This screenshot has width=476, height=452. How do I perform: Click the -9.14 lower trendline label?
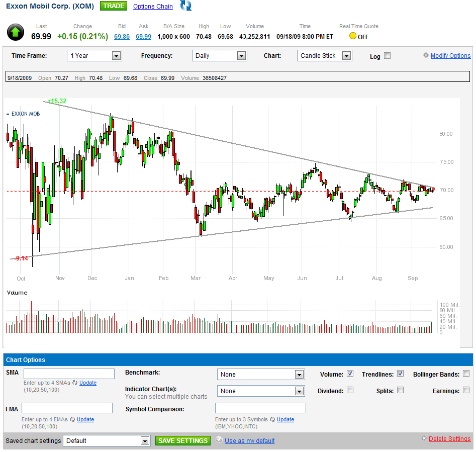point(21,258)
